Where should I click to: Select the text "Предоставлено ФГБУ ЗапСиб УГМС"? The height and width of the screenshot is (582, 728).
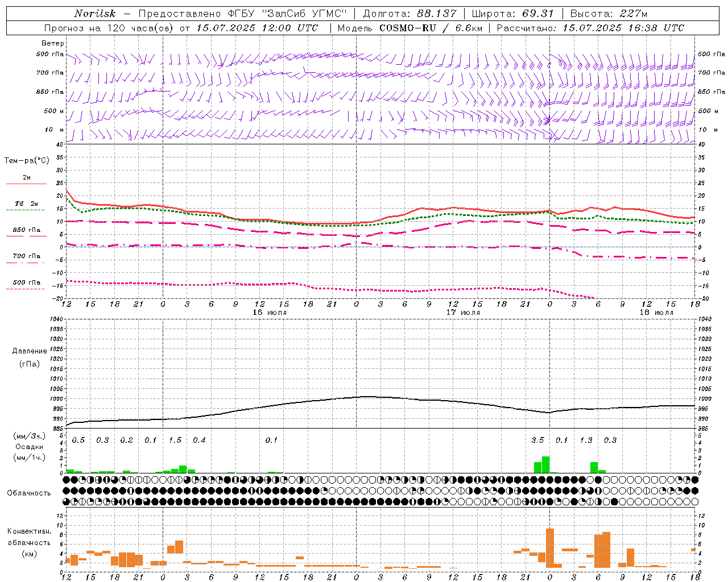pyautogui.click(x=243, y=14)
